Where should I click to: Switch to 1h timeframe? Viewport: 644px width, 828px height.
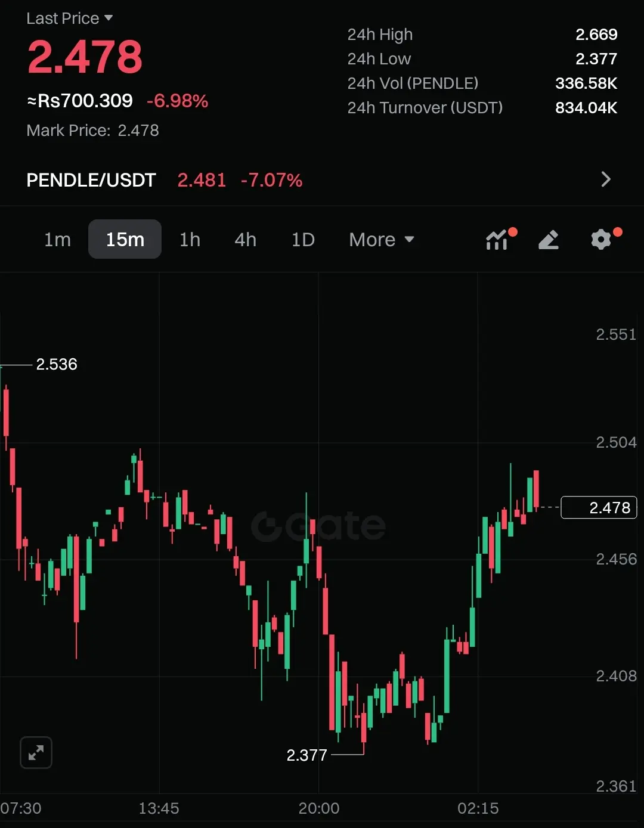coord(190,240)
